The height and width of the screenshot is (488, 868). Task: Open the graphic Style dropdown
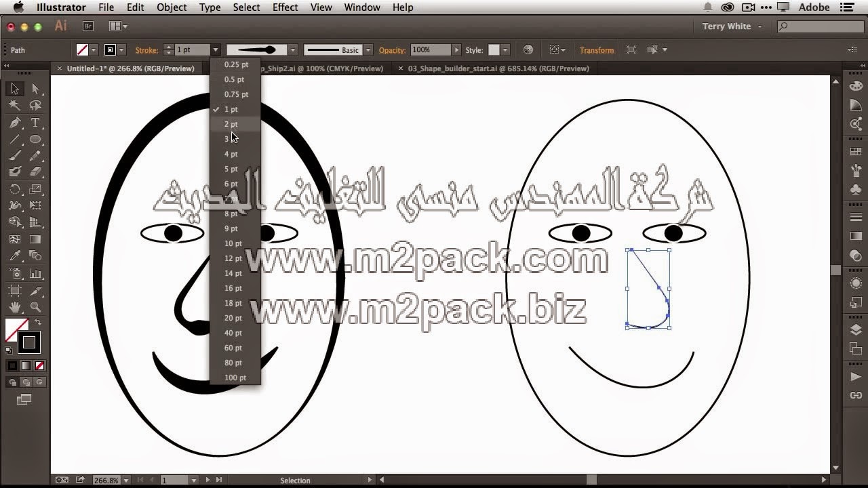505,50
